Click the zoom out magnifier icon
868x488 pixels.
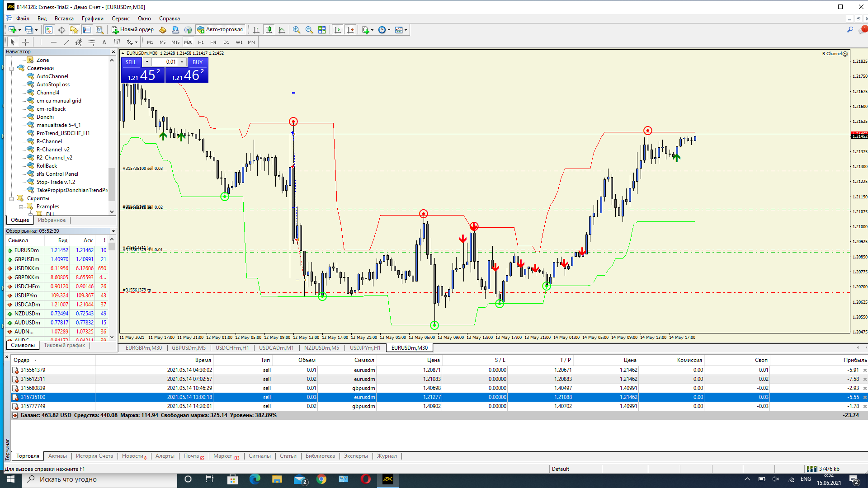pyautogui.click(x=309, y=30)
